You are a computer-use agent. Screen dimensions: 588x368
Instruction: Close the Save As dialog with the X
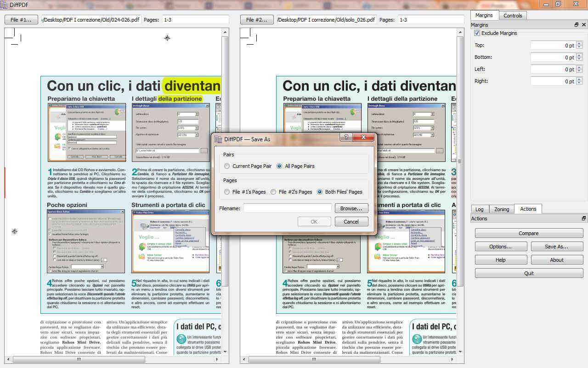363,138
